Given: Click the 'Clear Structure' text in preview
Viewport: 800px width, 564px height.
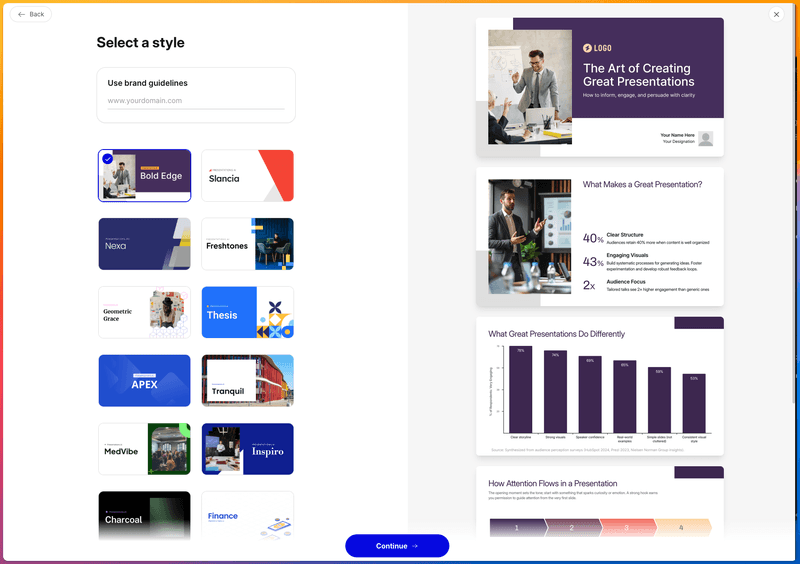Looking at the screenshot, I should (624, 235).
